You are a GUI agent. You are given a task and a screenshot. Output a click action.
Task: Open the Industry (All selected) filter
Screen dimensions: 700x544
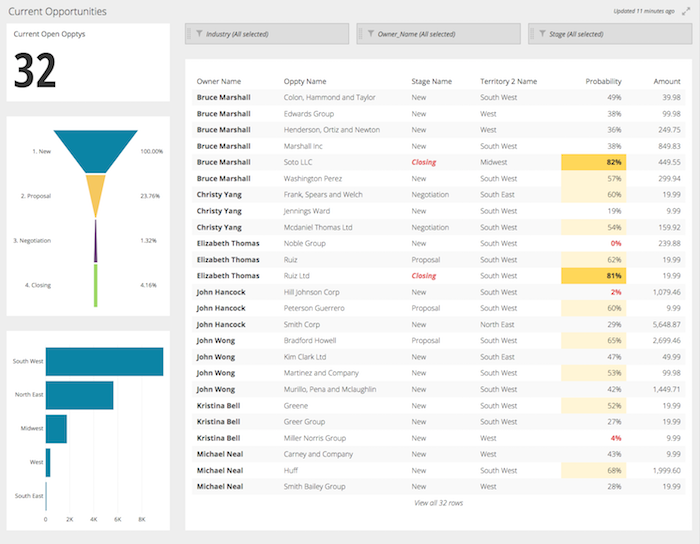267,33
